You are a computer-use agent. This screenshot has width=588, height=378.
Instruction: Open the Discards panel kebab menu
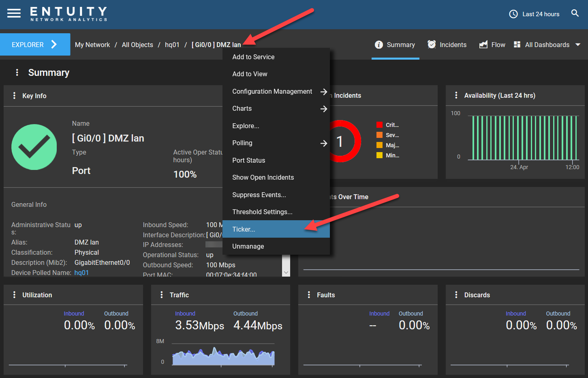coord(456,294)
